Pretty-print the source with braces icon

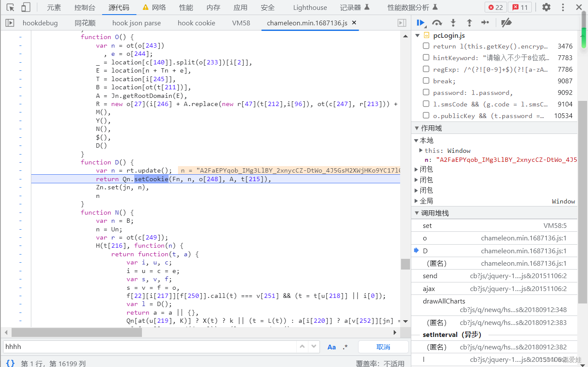[x=10, y=363]
